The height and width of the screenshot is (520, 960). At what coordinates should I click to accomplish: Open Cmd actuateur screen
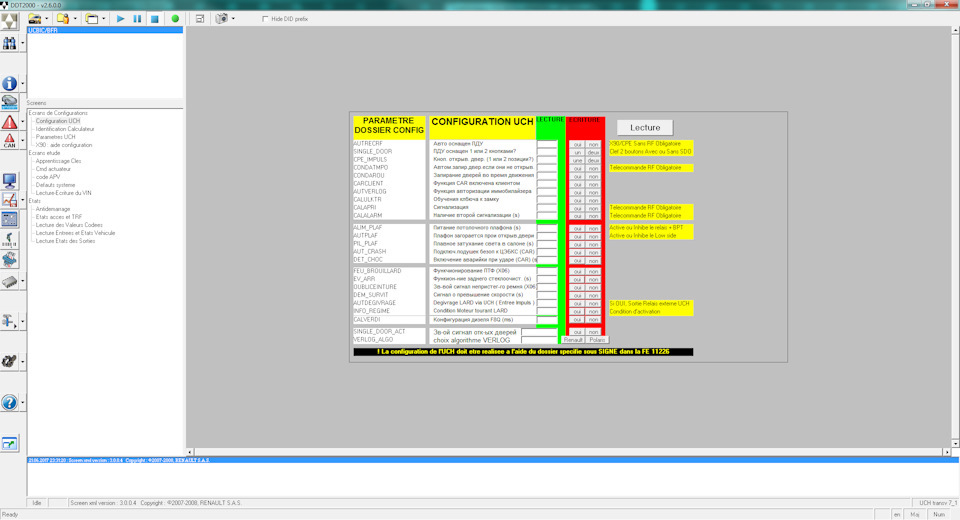pyautogui.click(x=53, y=169)
